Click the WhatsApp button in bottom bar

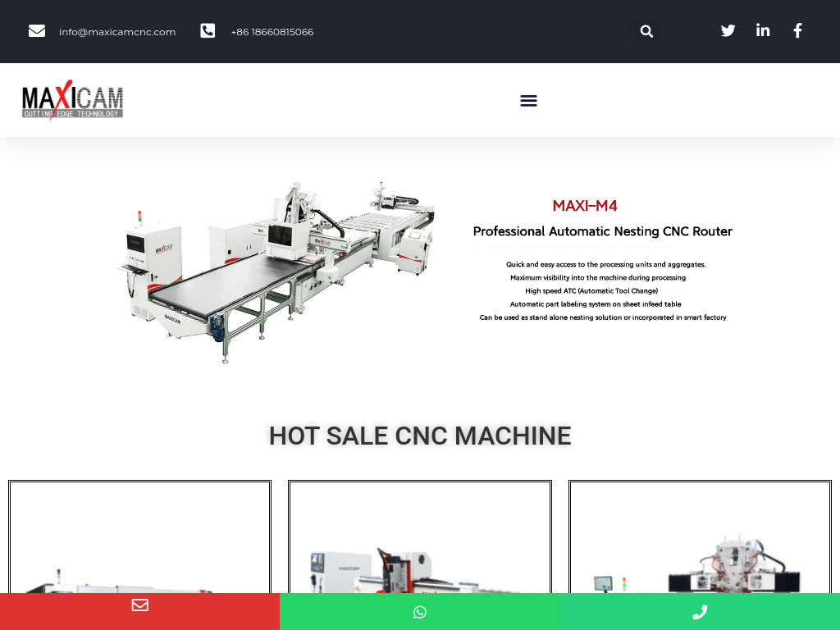click(420, 611)
